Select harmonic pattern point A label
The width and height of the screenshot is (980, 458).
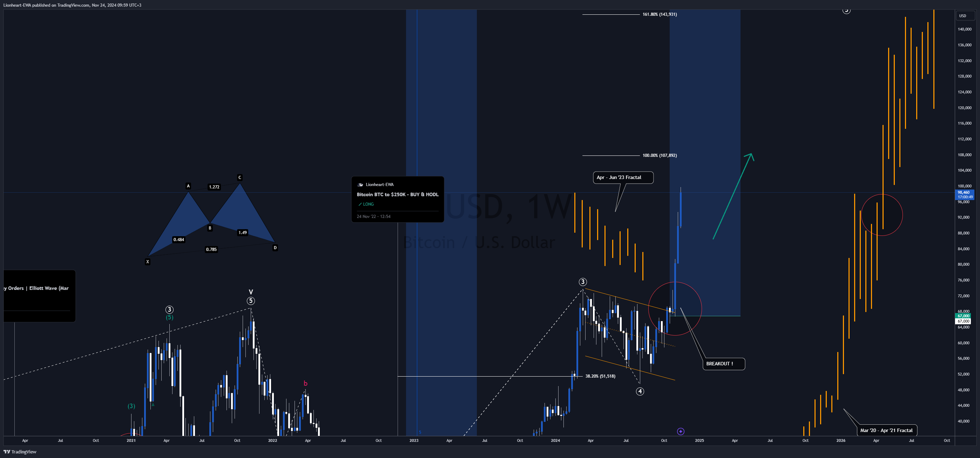pos(188,186)
